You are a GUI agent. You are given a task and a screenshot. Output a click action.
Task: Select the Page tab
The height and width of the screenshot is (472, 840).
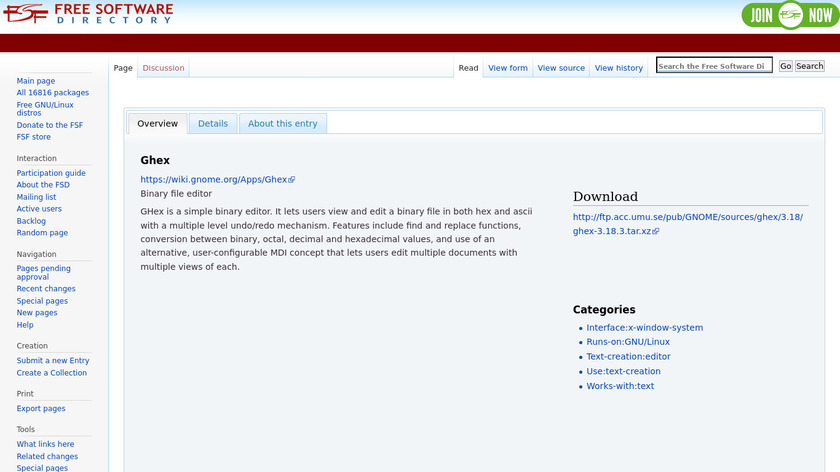coord(123,68)
